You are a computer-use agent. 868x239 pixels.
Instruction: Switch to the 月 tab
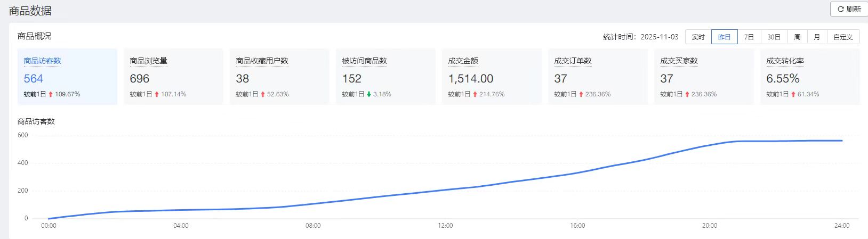pos(817,37)
